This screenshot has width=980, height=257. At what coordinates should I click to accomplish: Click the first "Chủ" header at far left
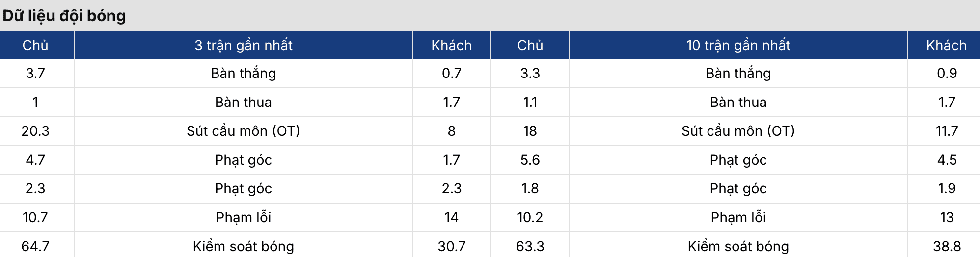coord(35,45)
